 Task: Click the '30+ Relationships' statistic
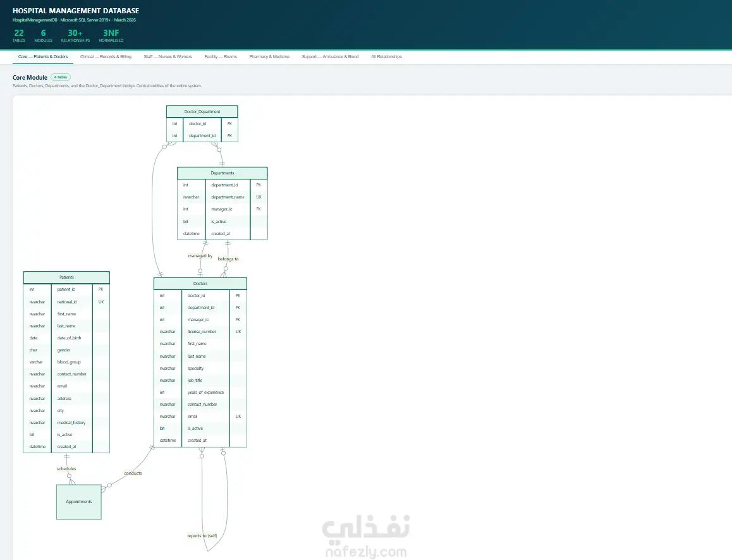pyautogui.click(x=75, y=35)
